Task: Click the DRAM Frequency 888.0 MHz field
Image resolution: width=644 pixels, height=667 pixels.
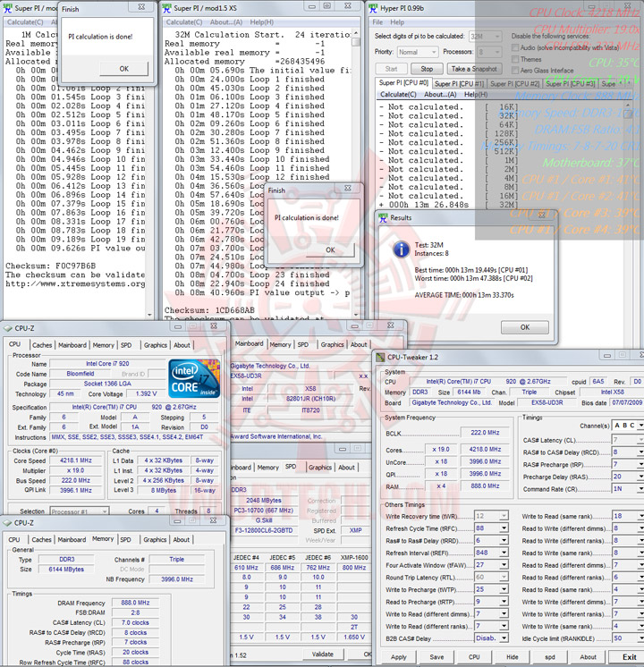Action: tap(135, 603)
